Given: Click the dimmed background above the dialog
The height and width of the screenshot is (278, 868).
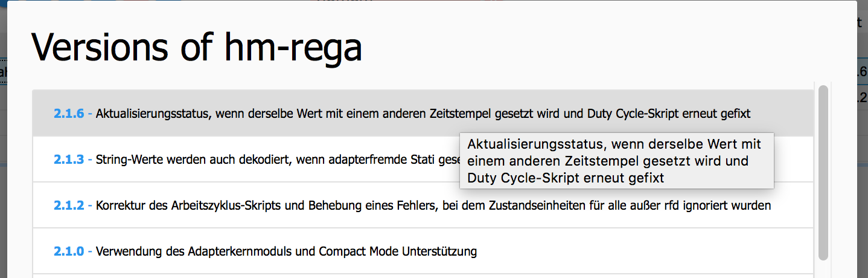Looking at the screenshot, I should (181, 5).
